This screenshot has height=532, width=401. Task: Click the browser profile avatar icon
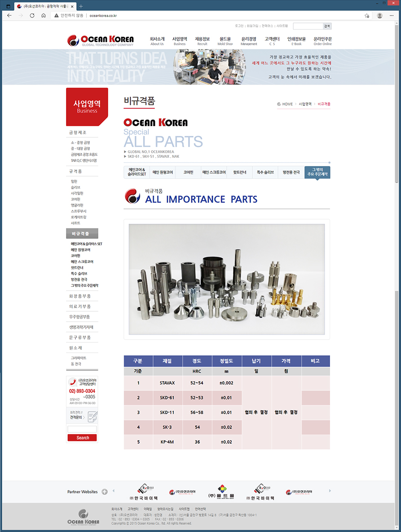tap(379, 15)
